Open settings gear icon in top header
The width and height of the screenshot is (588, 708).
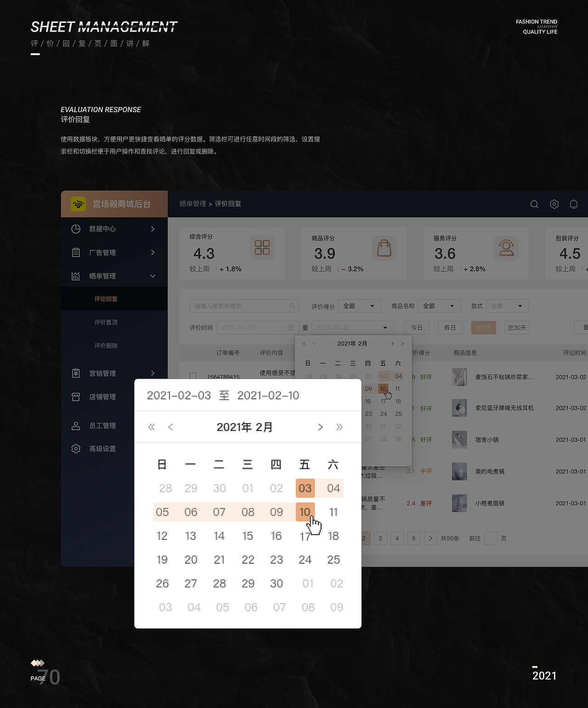(554, 204)
